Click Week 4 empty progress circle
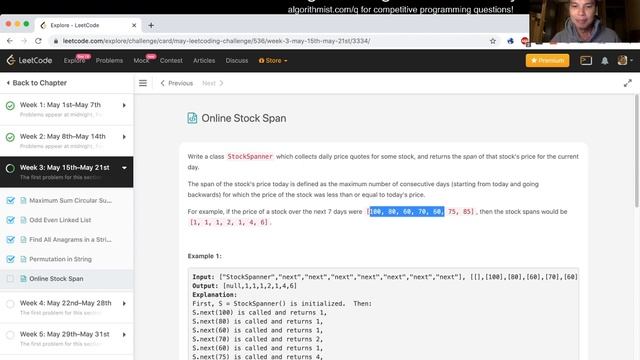The width and height of the screenshot is (640, 360). tap(10, 304)
